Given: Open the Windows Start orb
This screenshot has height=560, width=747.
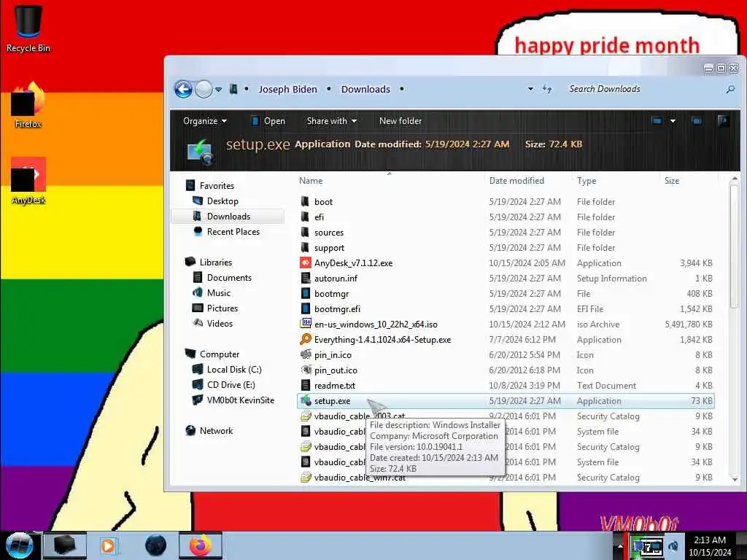Looking at the screenshot, I should pos(19,545).
